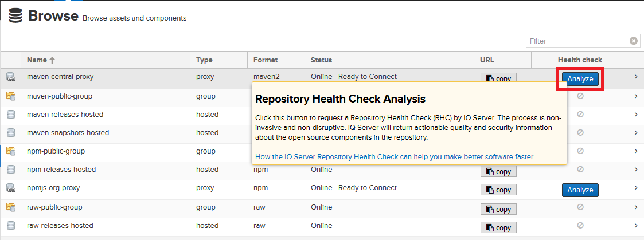This screenshot has width=644, height=240.
Task: Click the npm-public-group folder icon
Action: [10, 151]
